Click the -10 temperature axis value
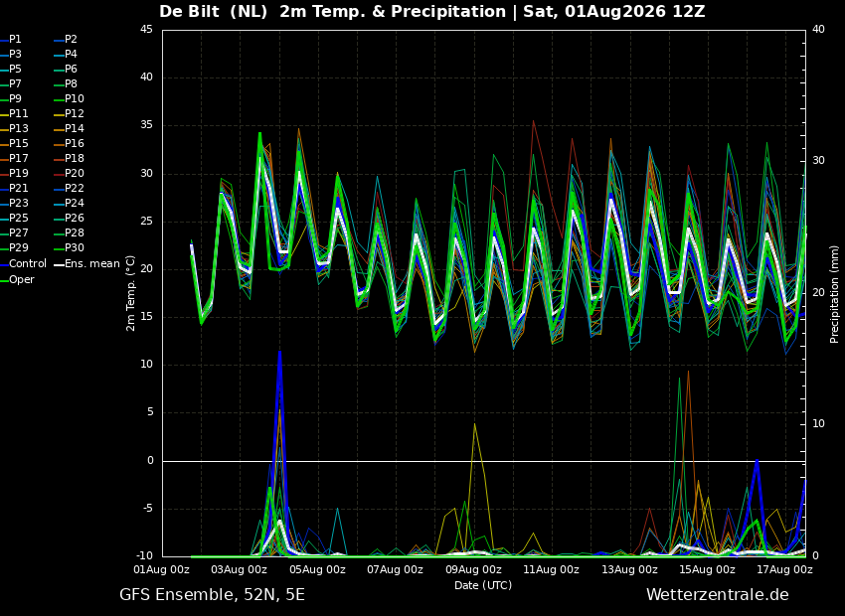This screenshot has width=845, height=616. pyautogui.click(x=144, y=556)
